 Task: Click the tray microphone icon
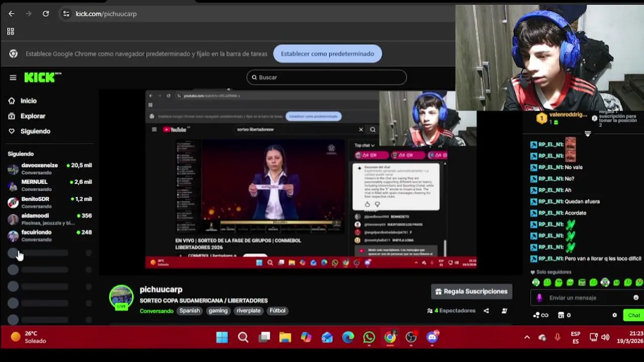coord(557,337)
